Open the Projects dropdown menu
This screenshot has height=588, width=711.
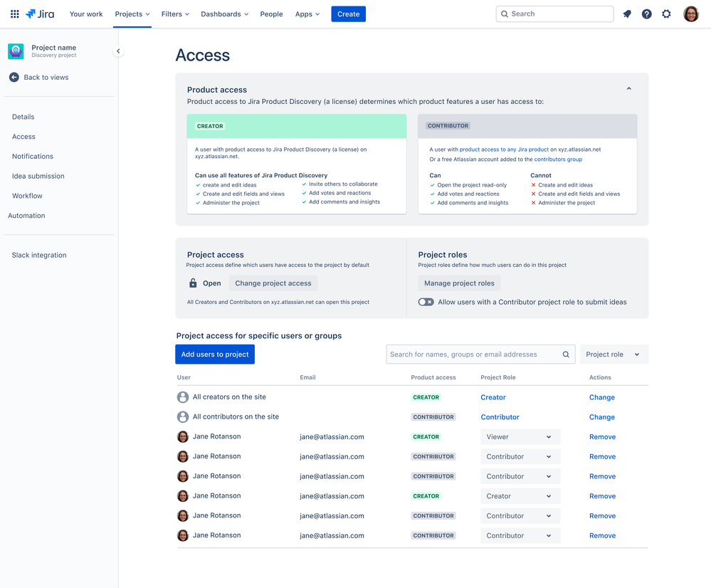[x=132, y=14]
